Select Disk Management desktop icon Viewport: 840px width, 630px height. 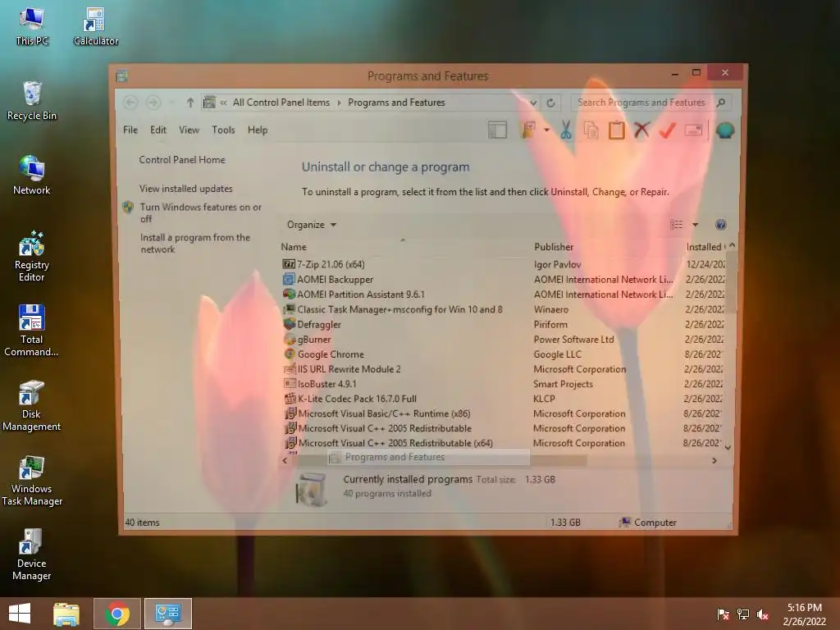[x=32, y=406]
